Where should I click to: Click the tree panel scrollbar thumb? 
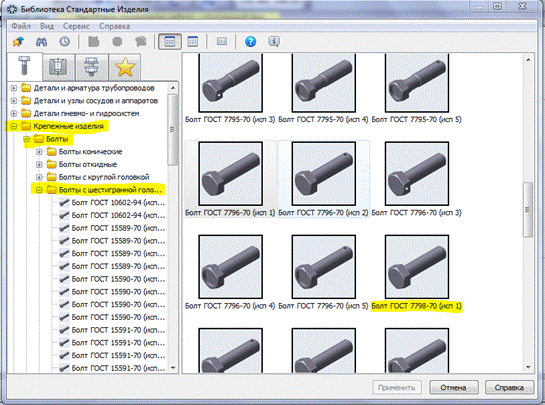click(x=173, y=129)
